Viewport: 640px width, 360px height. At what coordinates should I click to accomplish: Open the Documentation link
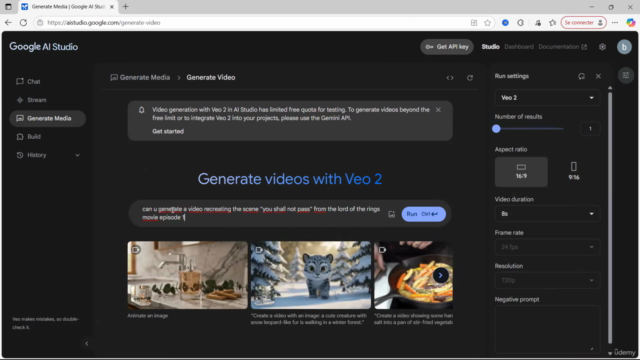[562, 47]
